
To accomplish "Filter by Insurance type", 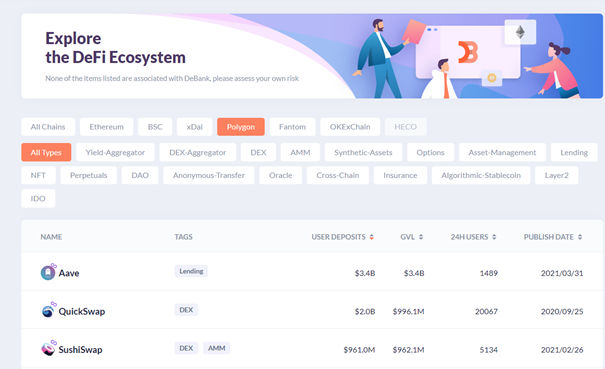I will pos(400,175).
